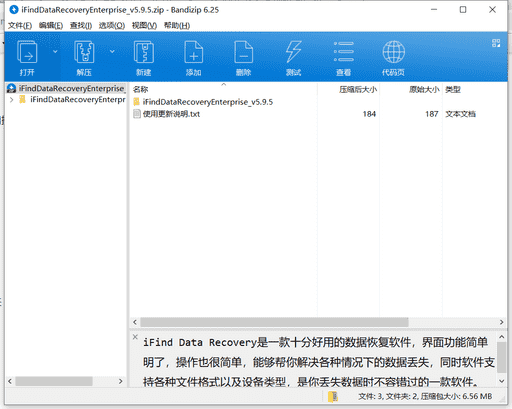512x409 pixels.
Task: Expand the dropdown arrow beside 打开
Action: tap(55, 52)
